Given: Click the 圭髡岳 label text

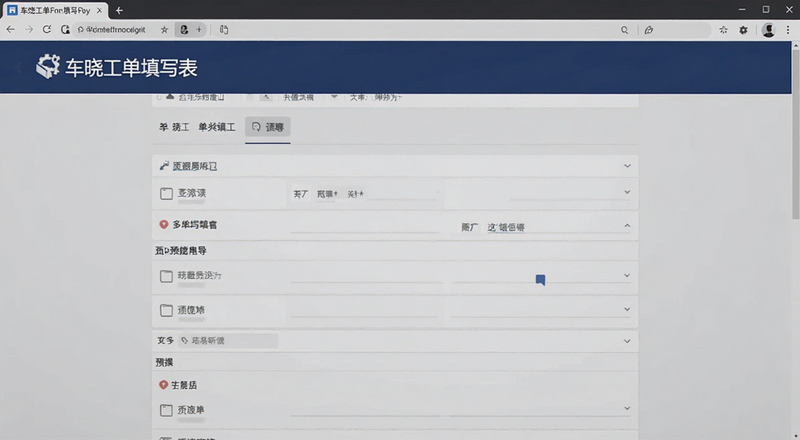Looking at the screenshot, I should pyautogui.click(x=184, y=385).
